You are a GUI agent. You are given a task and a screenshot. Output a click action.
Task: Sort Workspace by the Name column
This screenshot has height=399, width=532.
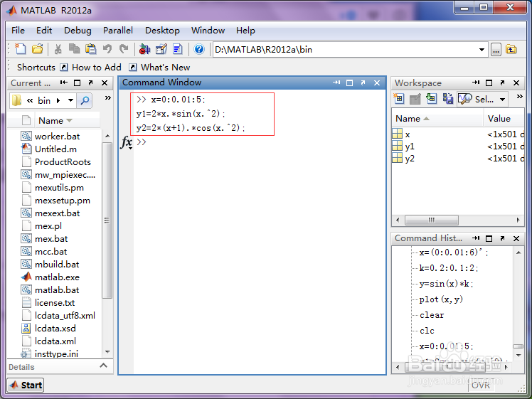[438, 118]
